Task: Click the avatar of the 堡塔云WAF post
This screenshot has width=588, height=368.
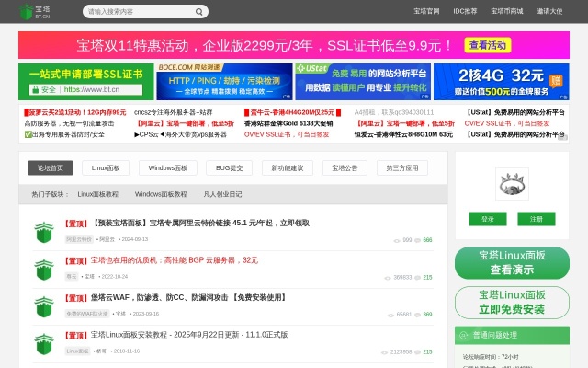Action: pos(44,305)
